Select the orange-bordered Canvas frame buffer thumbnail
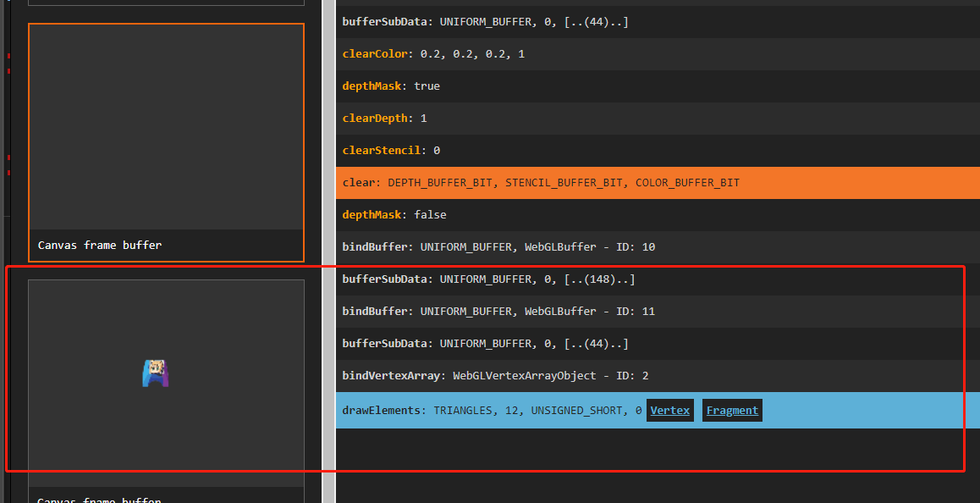This screenshot has height=503, width=980. click(166, 142)
